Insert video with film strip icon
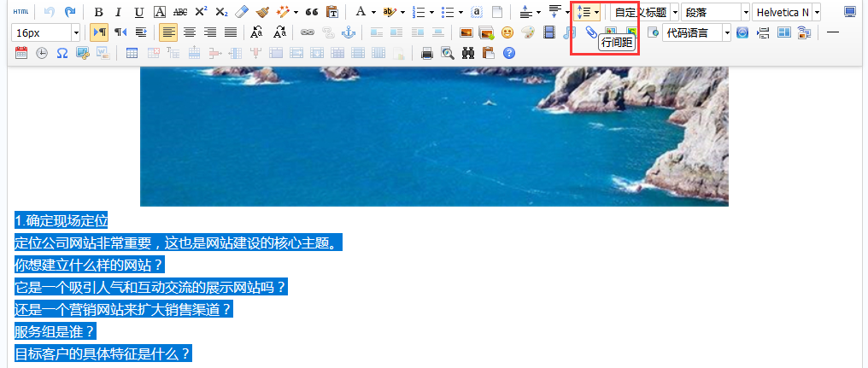Viewport: 868px width, 368px height. (549, 32)
